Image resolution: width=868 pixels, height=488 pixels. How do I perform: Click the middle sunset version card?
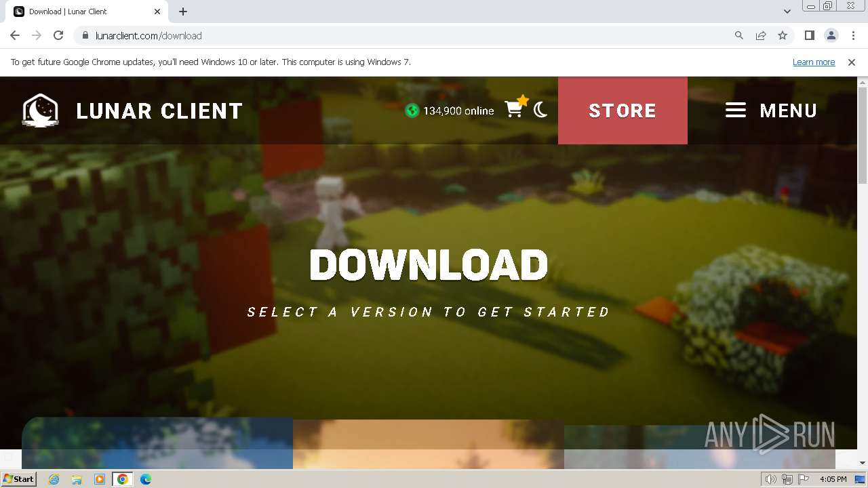pos(429,443)
